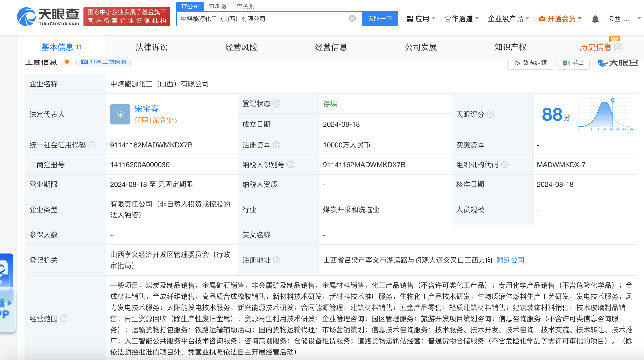
Task: Click industry value 煤炭开采和洗选业
Action: (351, 210)
